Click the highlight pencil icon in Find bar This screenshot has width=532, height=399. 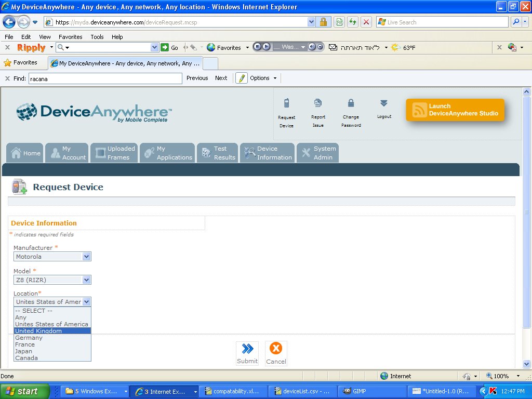(242, 78)
